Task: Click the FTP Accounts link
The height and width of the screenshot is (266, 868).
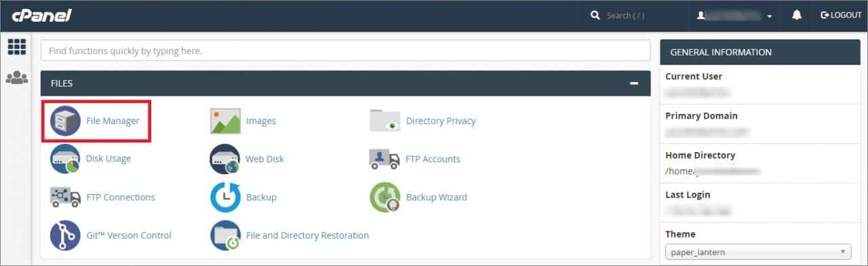Action: pos(433,159)
